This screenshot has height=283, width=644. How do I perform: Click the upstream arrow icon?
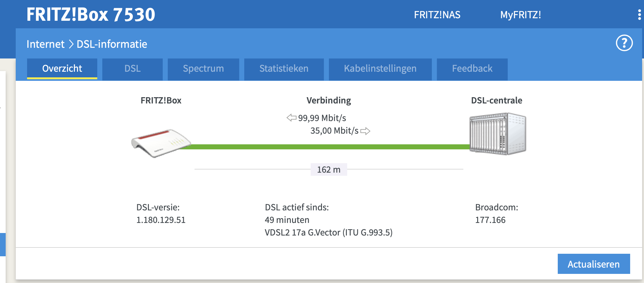365,131
